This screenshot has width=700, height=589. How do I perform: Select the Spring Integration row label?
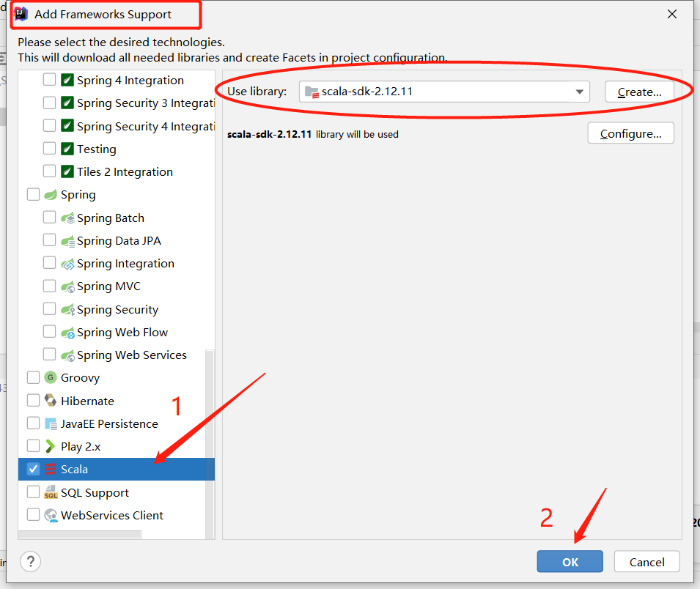pyautogui.click(x=125, y=264)
